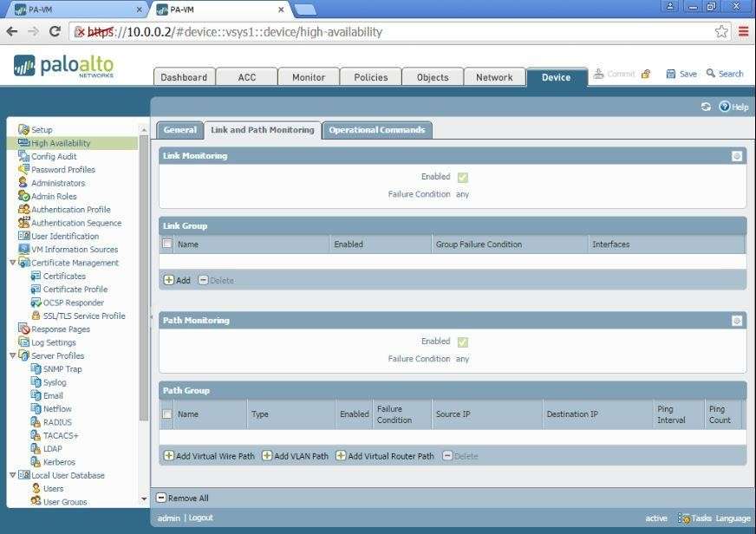
Task: Collapse the Certificate Management tree node
Action: 13,263
